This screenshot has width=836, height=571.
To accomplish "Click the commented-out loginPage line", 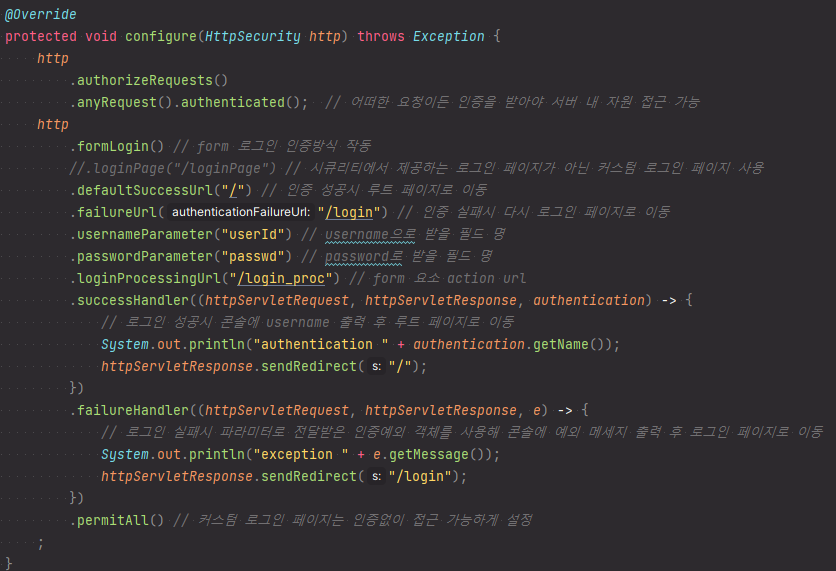I will [x=416, y=168].
